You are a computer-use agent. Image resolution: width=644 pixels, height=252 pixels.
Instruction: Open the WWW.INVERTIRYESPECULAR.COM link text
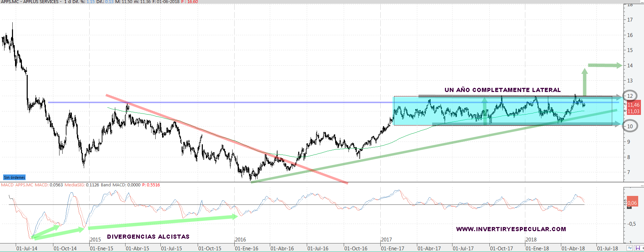coord(511,229)
